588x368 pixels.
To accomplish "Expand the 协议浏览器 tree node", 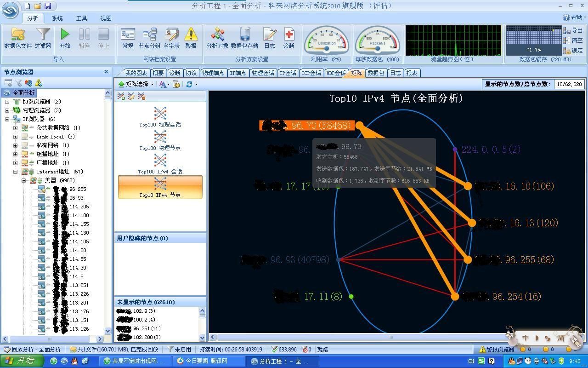I will pos(7,102).
